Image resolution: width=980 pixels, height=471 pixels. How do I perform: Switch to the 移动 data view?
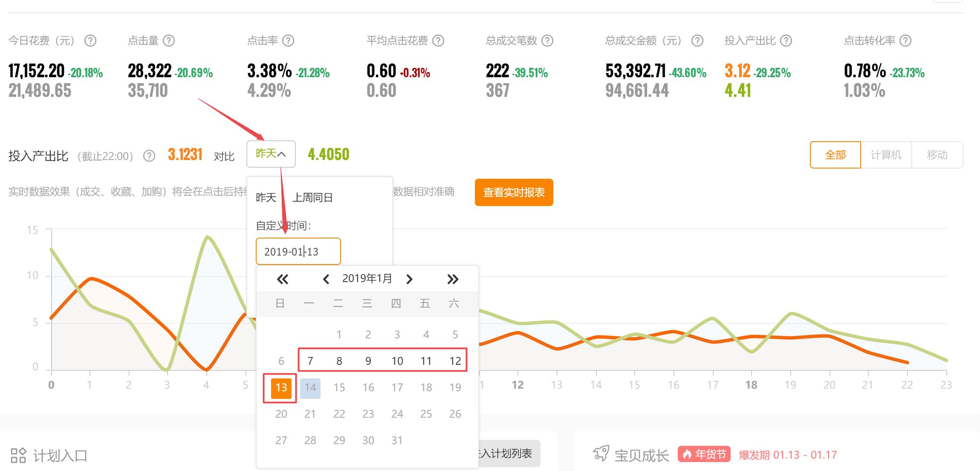click(937, 155)
